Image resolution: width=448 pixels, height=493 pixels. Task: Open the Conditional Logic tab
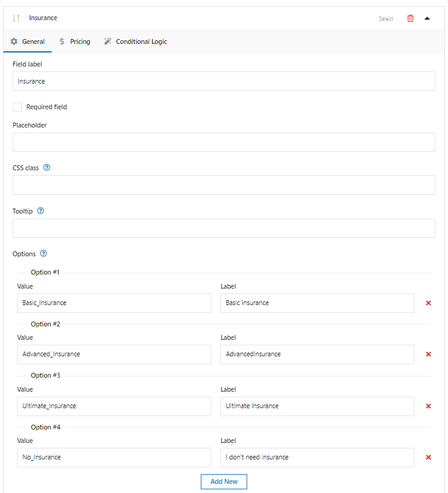coord(135,41)
